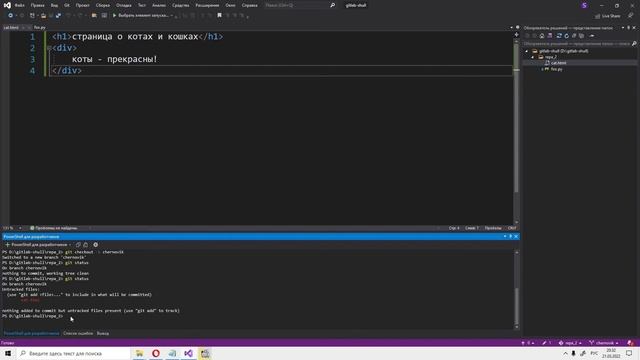
Task: Open the chernovik branch selector in status bar
Action: [x=603, y=343]
